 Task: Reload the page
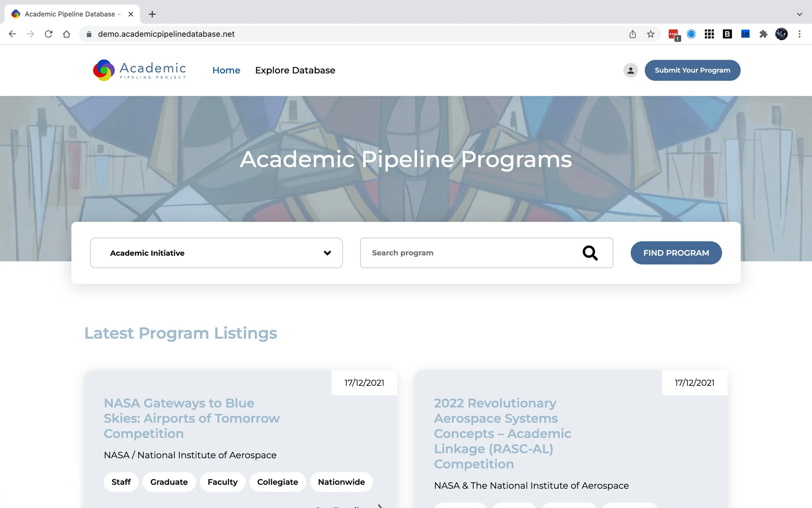(x=49, y=34)
